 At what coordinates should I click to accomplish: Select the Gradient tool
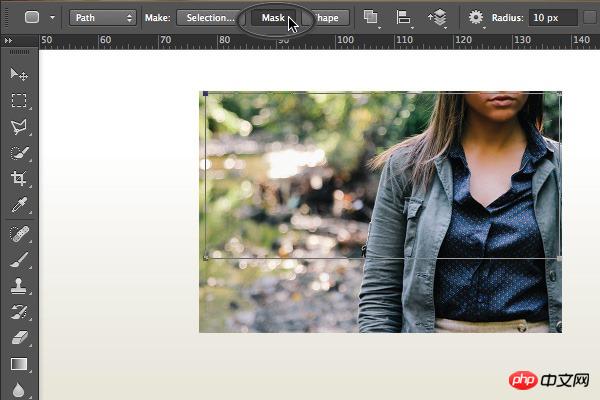click(19, 364)
